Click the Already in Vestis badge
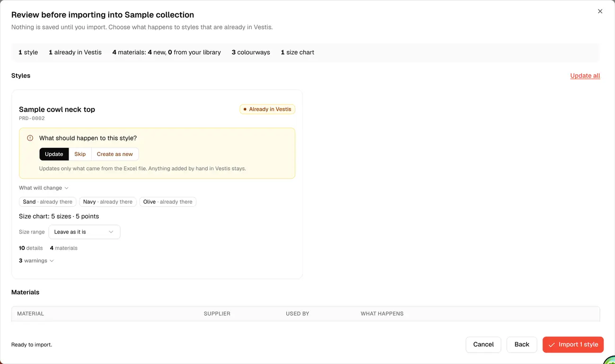This screenshot has height=364, width=615. pos(267,109)
